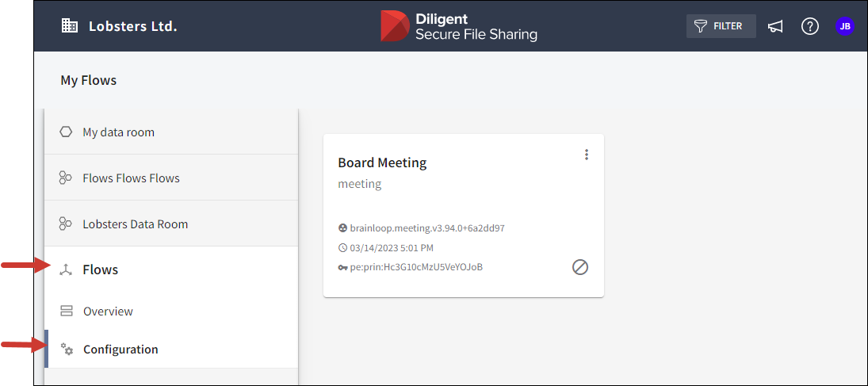
Task: Open the Board Meeting card title
Action: tap(382, 162)
